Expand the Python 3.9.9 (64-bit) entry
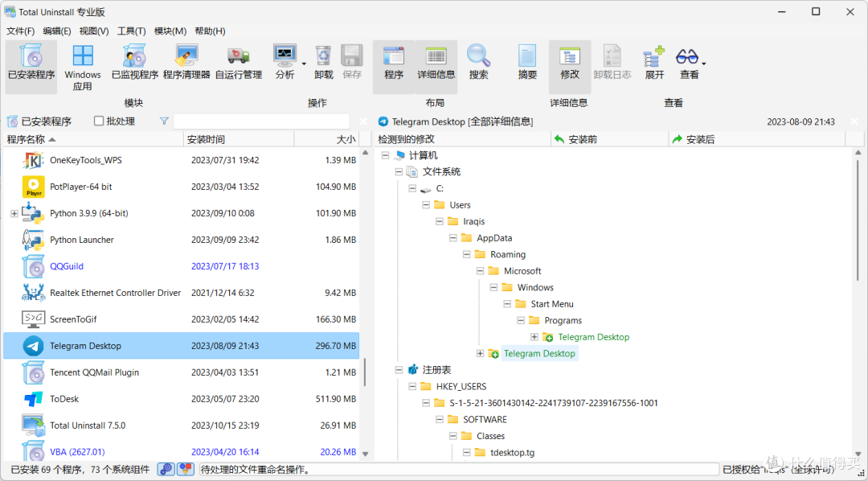This screenshot has height=481, width=868. pos(14,213)
